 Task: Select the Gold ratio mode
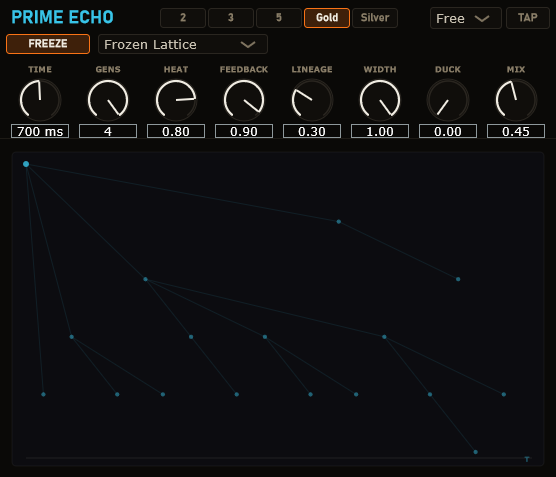(327, 18)
